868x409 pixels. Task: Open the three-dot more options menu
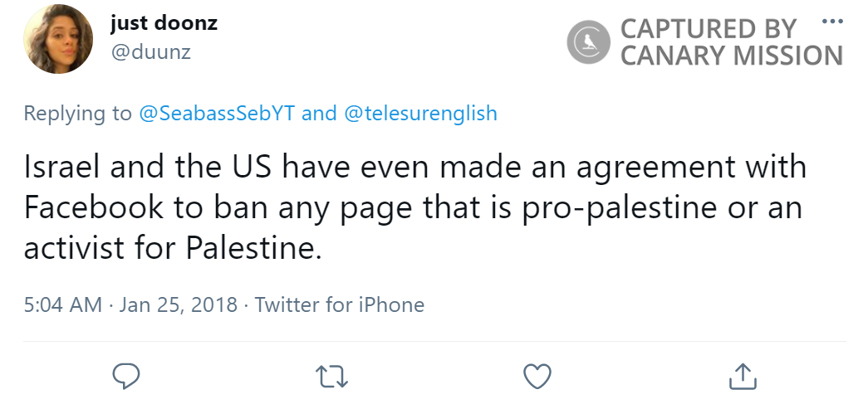[x=830, y=21]
